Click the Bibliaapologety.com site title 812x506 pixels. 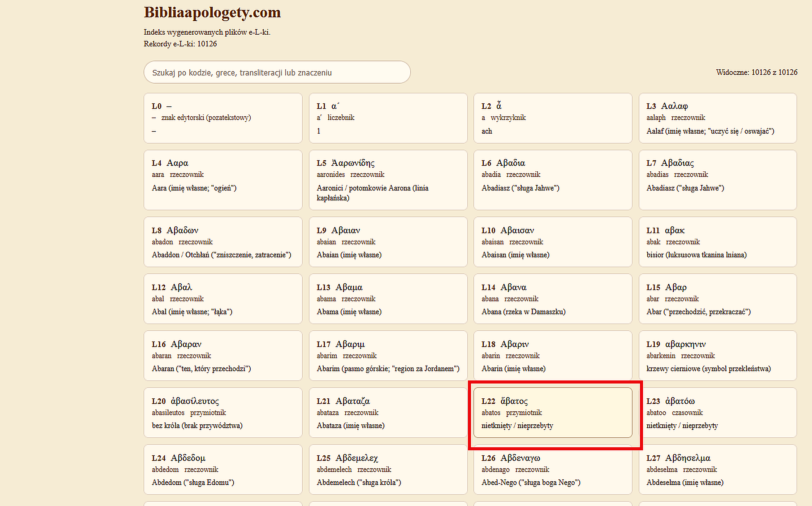pos(212,13)
